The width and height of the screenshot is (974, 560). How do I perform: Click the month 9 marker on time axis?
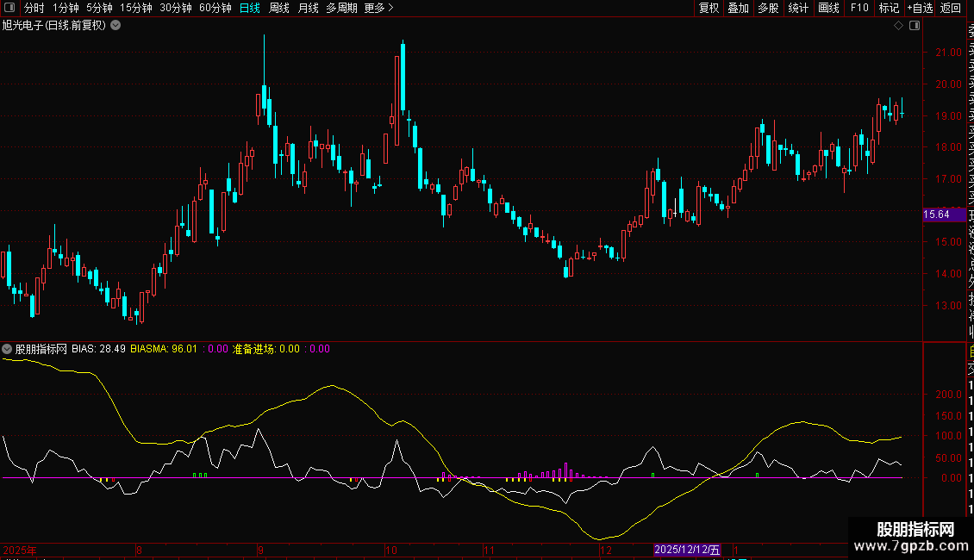pos(260,550)
